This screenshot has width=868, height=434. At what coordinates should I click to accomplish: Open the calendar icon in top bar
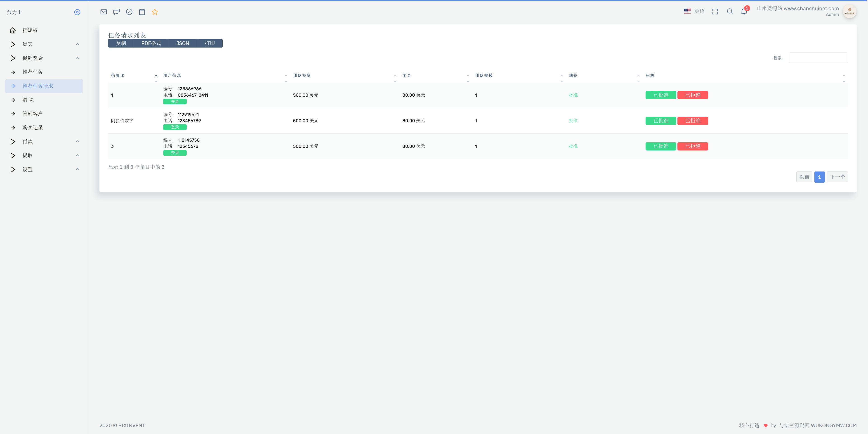pos(142,12)
